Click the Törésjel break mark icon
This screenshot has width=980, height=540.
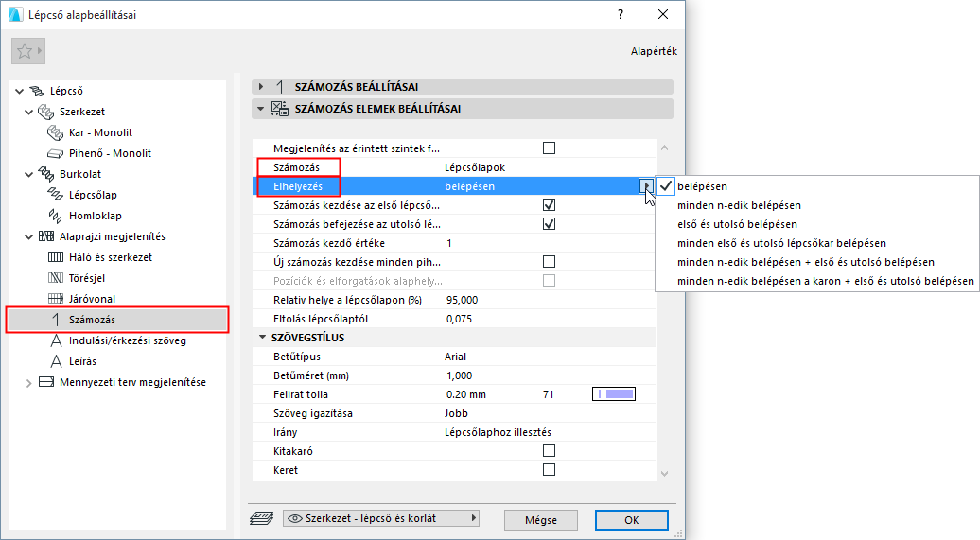tap(56, 278)
